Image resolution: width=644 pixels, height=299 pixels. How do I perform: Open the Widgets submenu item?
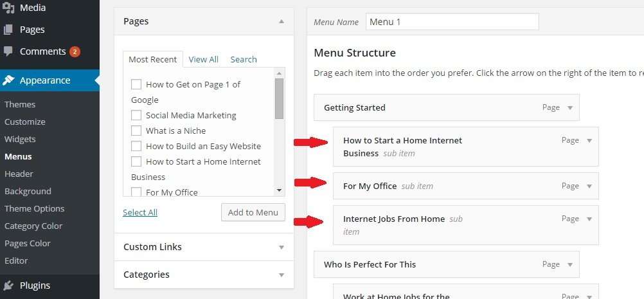click(x=20, y=140)
